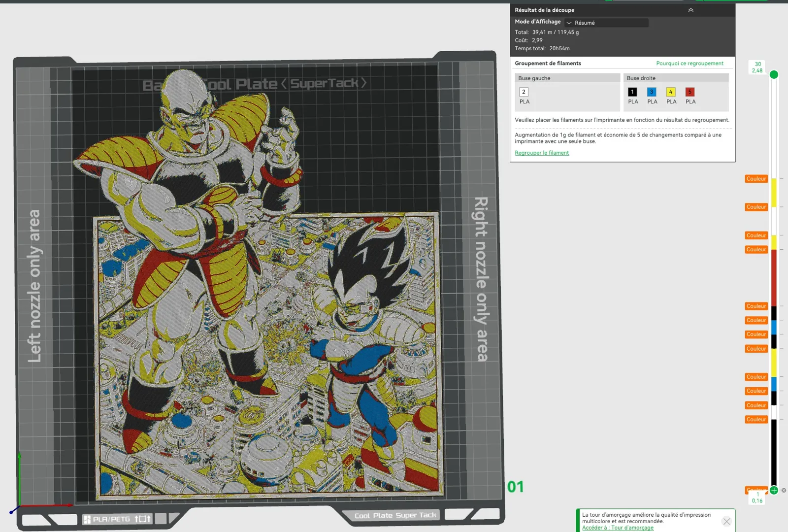Click the Temps total 20h54m value

[x=559, y=48]
